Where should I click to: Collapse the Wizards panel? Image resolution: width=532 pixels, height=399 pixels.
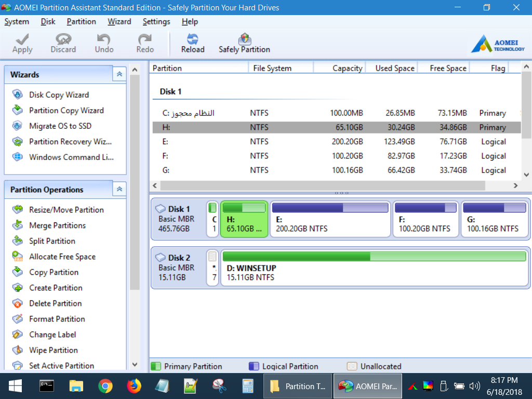[x=119, y=74]
